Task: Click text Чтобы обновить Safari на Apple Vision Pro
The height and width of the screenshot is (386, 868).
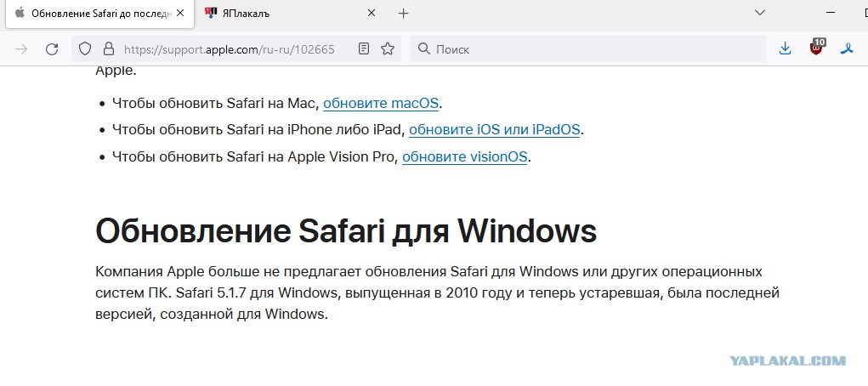Action: tap(255, 156)
